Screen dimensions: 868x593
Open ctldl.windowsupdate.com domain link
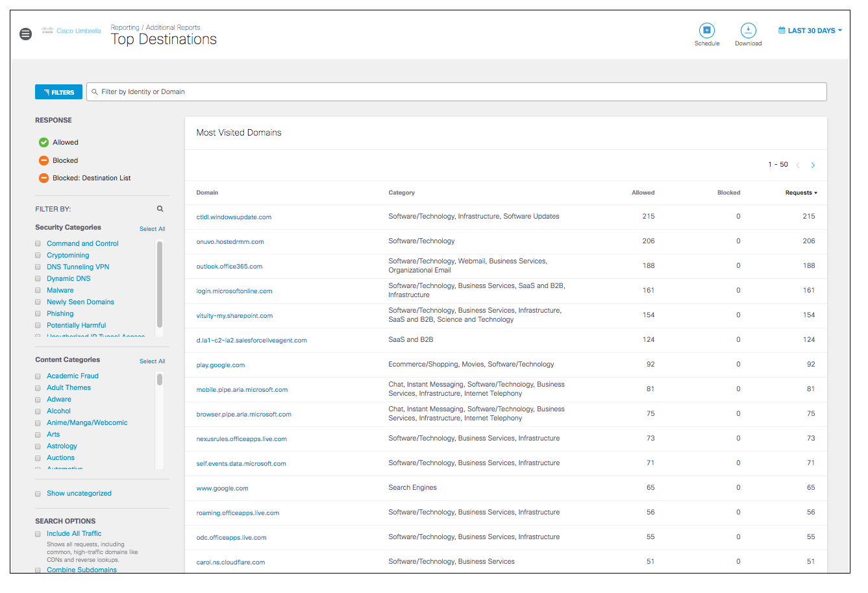pyautogui.click(x=234, y=217)
